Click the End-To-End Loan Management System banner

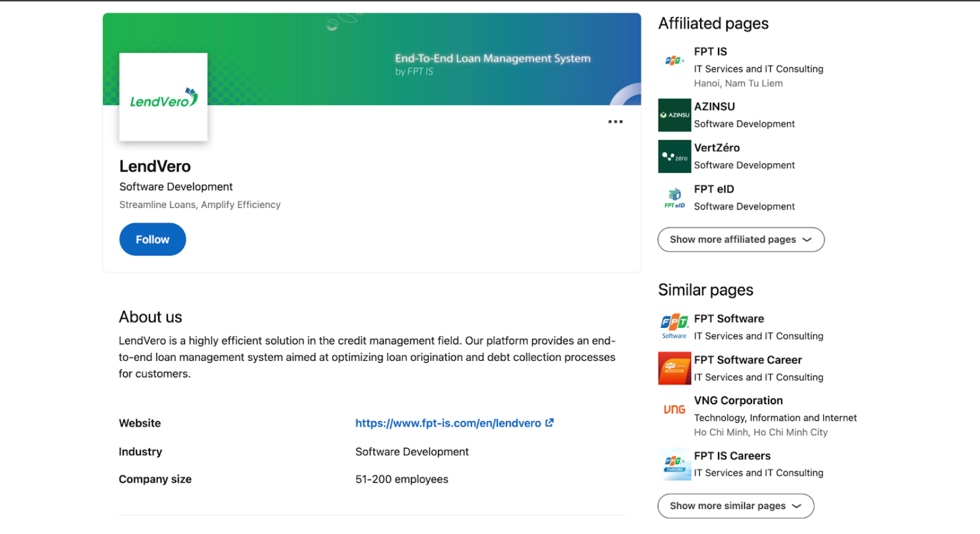coord(371,59)
